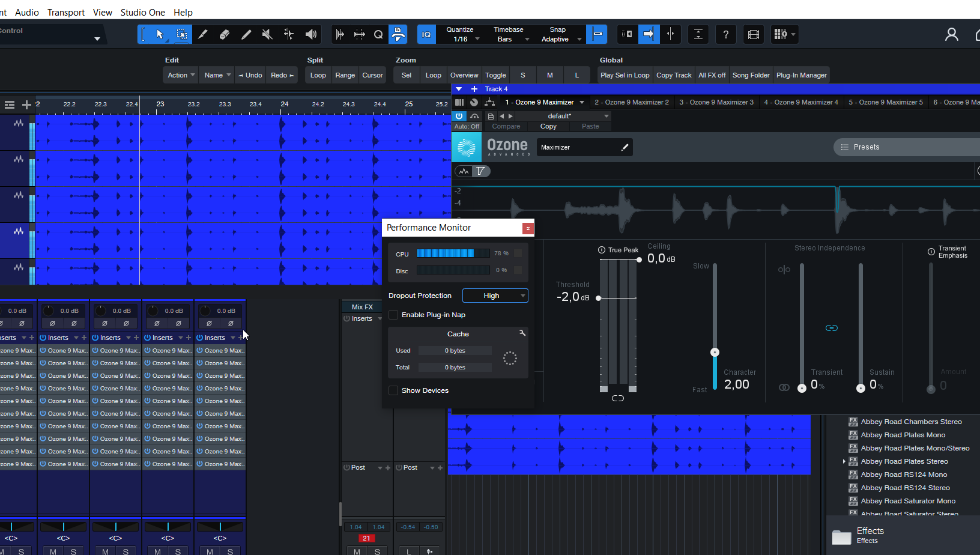This screenshot has width=980, height=555.
Task: Click timeline ruler at bar 24
Action: click(x=285, y=105)
